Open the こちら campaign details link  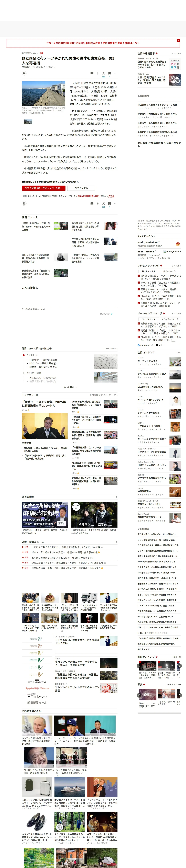111,196
